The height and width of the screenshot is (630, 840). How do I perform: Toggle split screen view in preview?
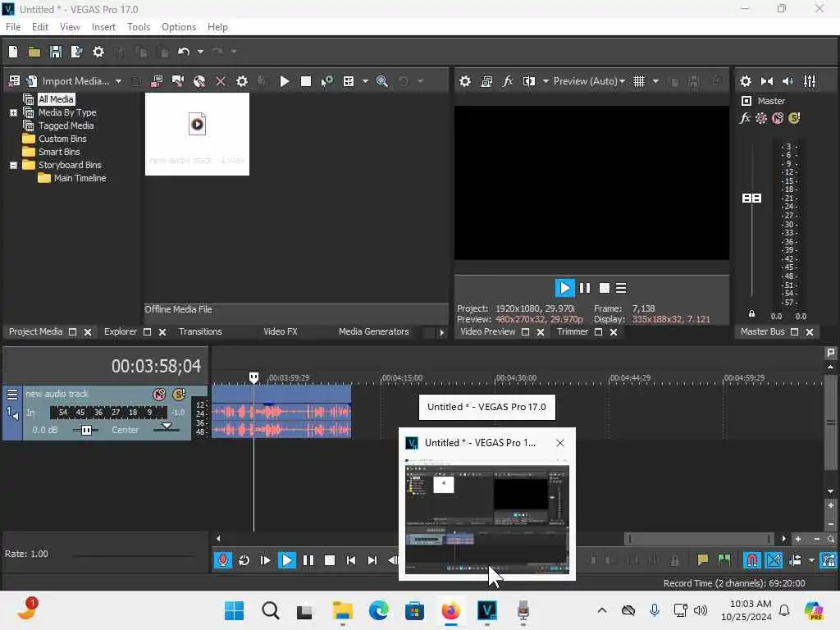pyautogui.click(x=529, y=81)
